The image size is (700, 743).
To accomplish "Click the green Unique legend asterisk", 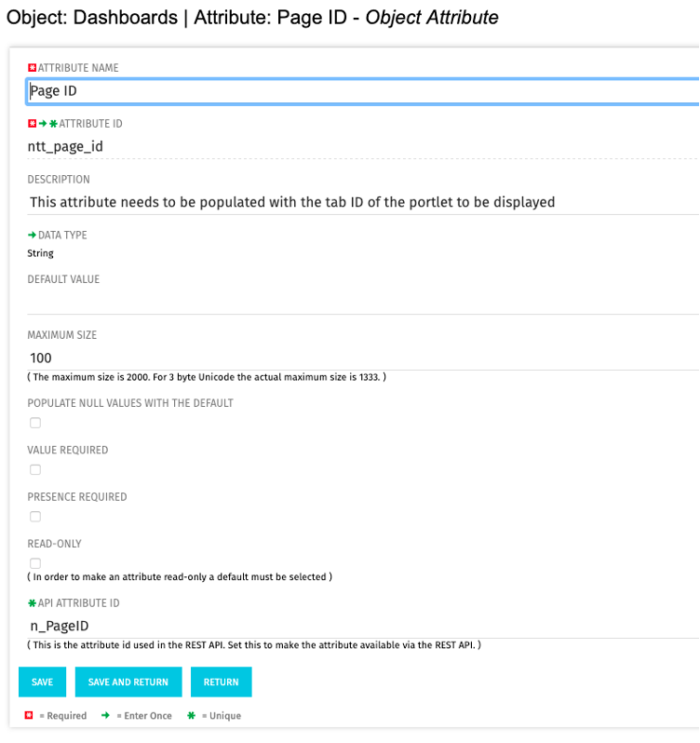I will (x=192, y=715).
